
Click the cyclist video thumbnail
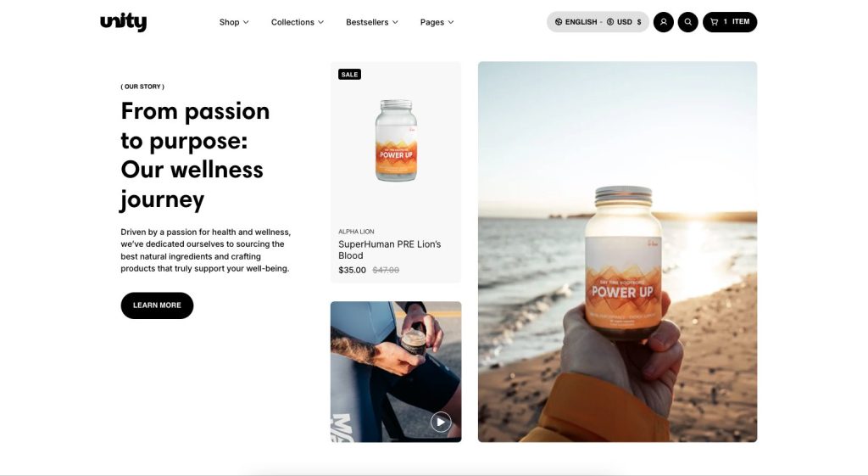pos(396,372)
